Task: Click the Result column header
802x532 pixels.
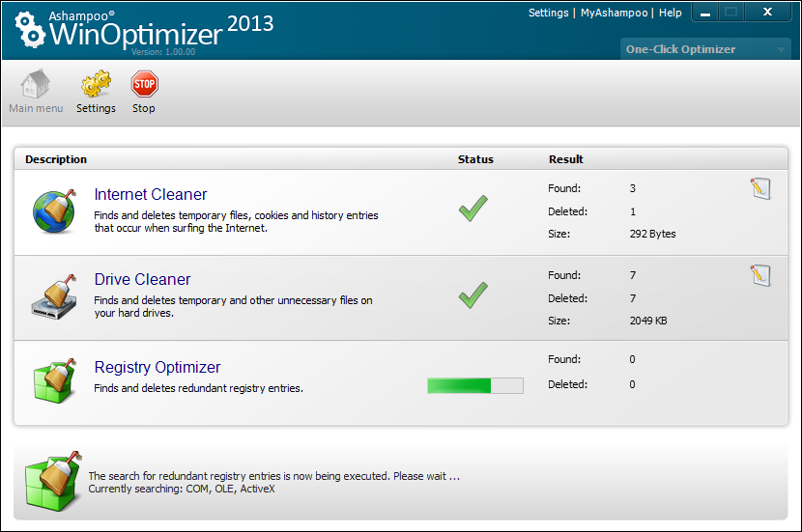Action: (565, 159)
